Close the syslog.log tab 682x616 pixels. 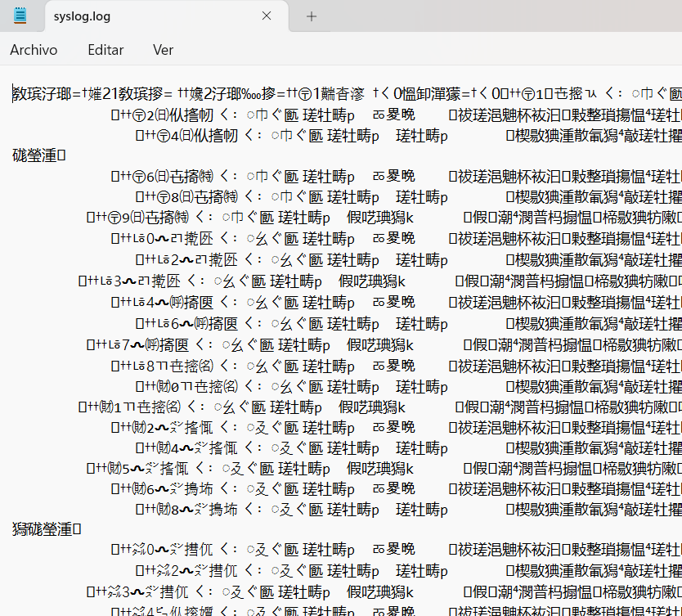(267, 16)
